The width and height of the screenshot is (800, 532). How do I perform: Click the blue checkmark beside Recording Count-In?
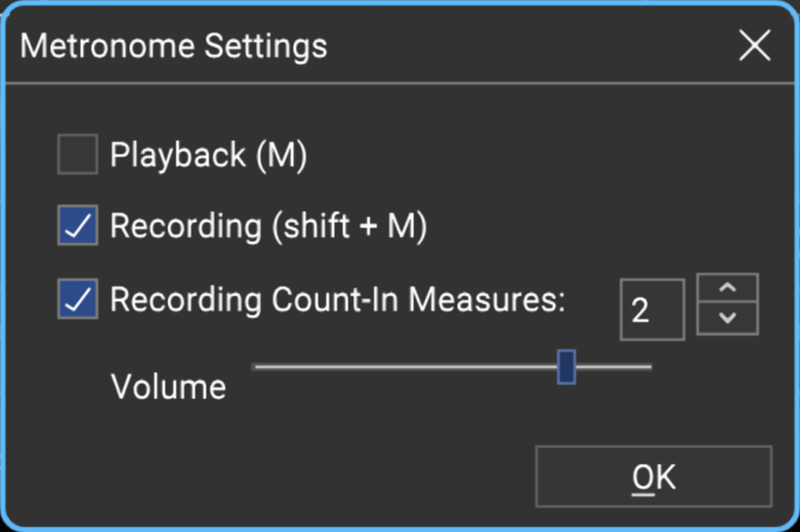tap(77, 298)
